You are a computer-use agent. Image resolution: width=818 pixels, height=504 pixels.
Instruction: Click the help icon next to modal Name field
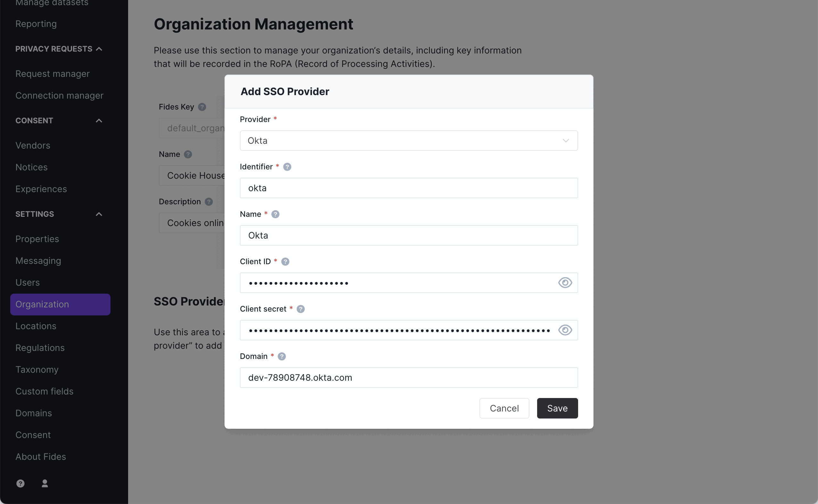coord(275,214)
